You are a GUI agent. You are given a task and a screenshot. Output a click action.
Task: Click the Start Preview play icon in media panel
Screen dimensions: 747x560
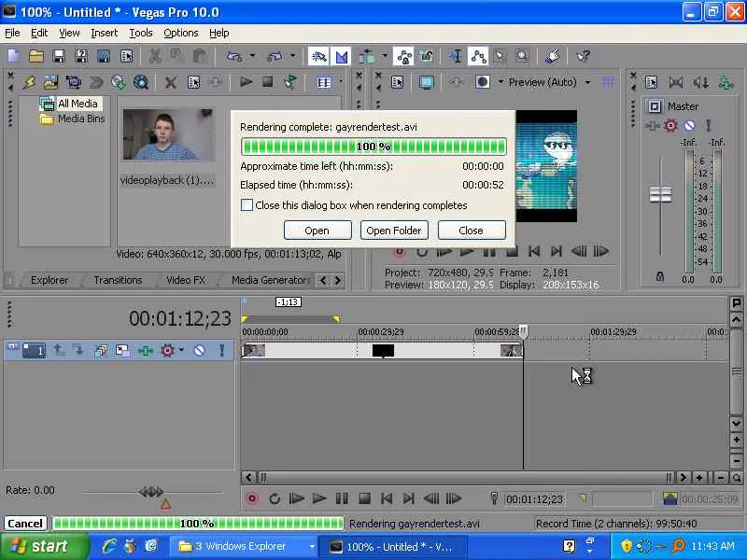246,82
